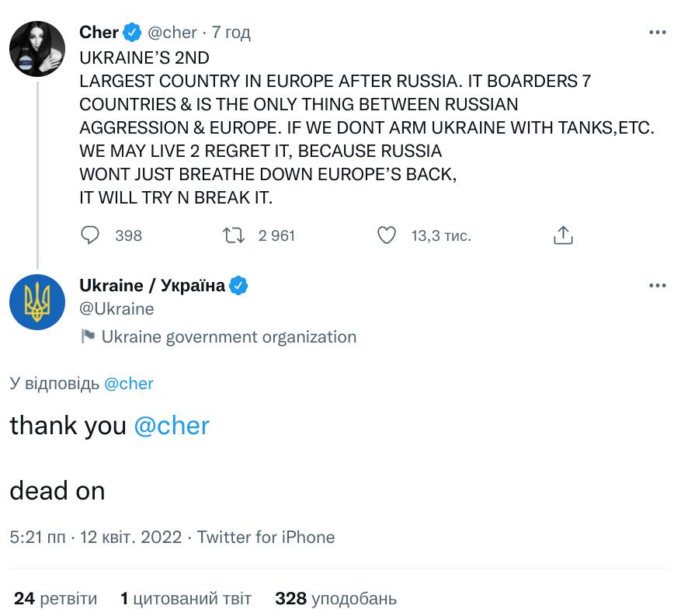The height and width of the screenshot is (616, 681).
Task: Open Cher's profile picture
Action: pyautogui.click(x=37, y=48)
